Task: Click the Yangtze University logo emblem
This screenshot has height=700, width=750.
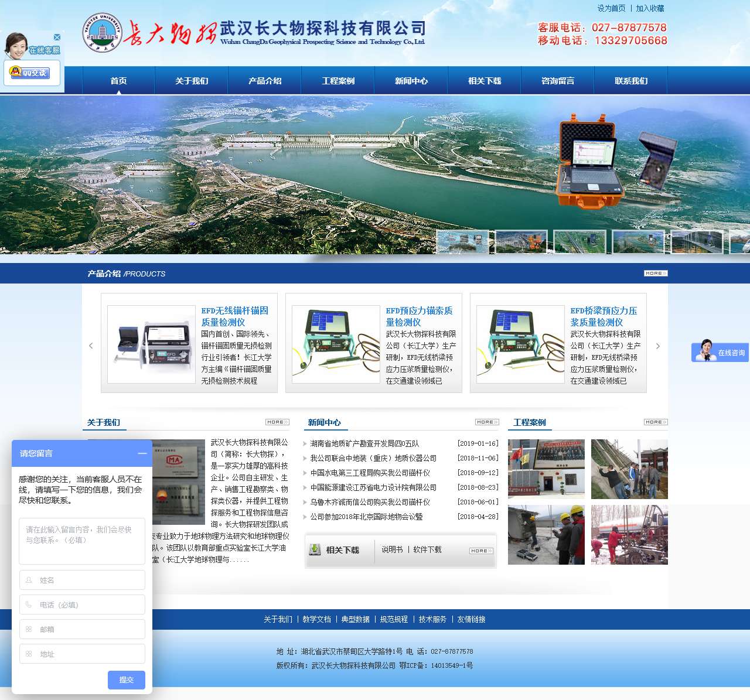Action: (x=102, y=33)
